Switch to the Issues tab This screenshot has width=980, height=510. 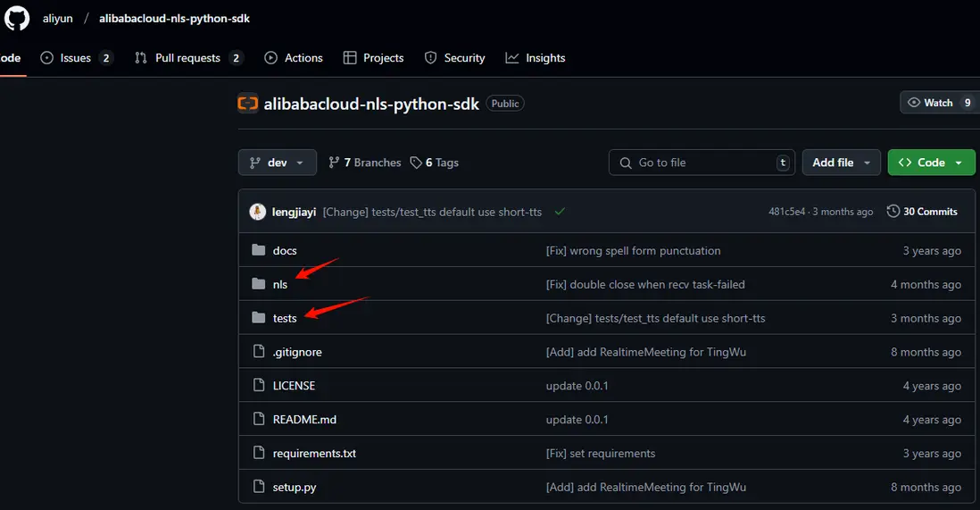click(x=76, y=58)
